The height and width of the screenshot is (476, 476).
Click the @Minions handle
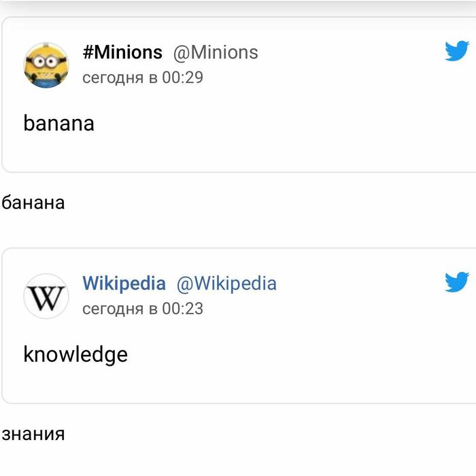tap(216, 52)
